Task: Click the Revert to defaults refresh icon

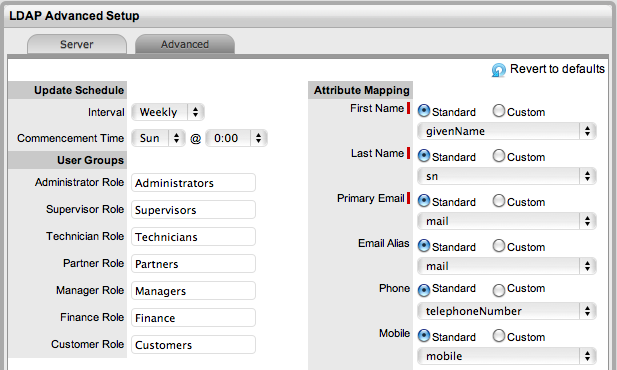Action: pyautogui.click(x=498, y=70)
